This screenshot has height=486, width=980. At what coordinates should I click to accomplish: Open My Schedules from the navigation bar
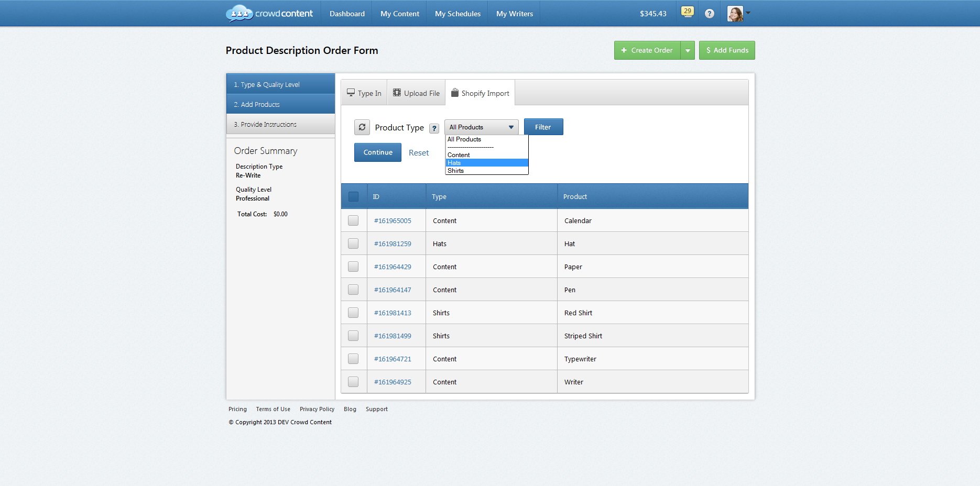coord(457,13)
